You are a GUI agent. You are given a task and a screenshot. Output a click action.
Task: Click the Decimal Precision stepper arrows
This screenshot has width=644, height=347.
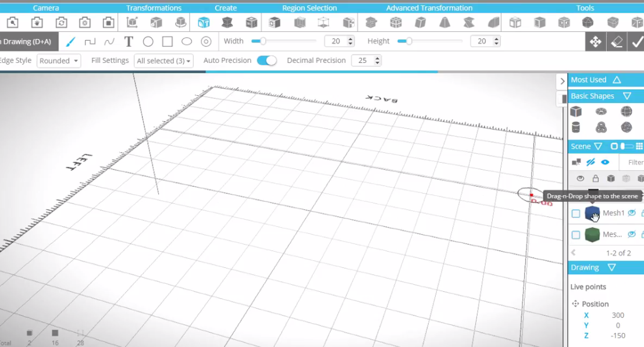pos(378,60)
